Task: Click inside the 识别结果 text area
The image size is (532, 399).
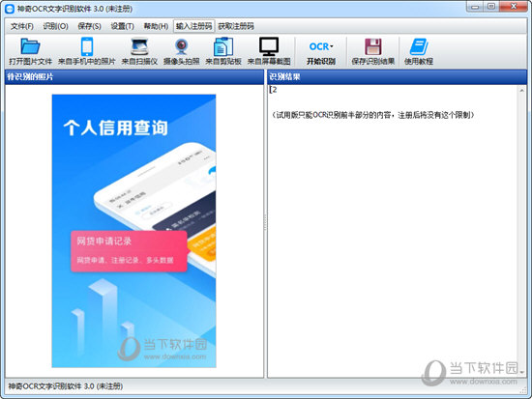Action: coord(392,231)
